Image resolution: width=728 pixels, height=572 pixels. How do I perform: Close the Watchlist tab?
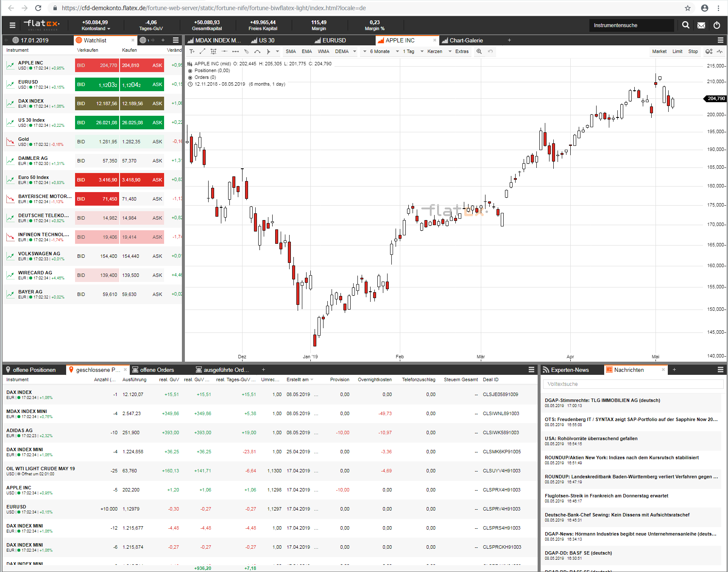pos(133,40)
